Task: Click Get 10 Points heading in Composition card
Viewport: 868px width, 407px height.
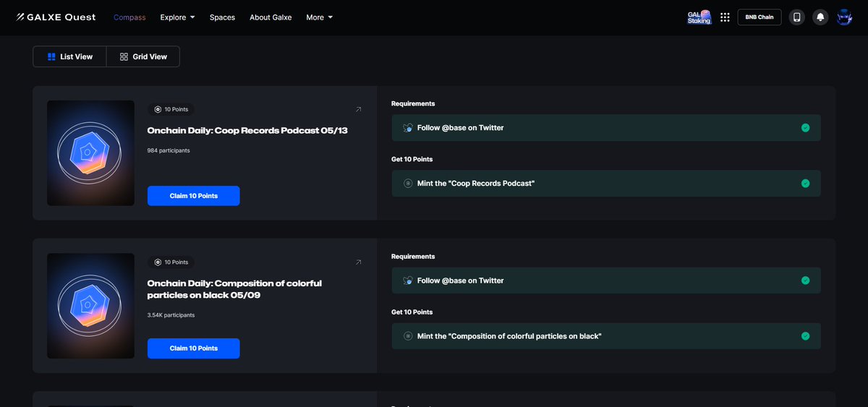Action: click(x=412, y=312)
